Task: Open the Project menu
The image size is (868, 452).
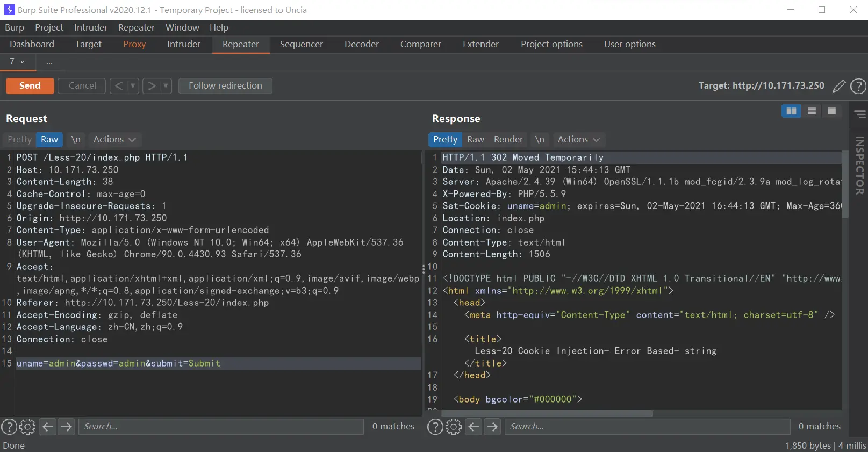Action: pyautogui.click(x=49, y=27)
